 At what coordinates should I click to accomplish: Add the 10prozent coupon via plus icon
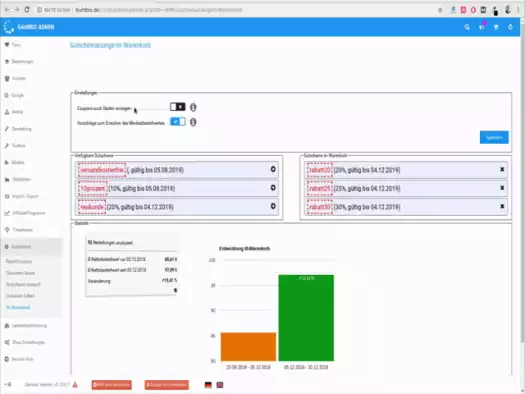[x=273, y=188]
